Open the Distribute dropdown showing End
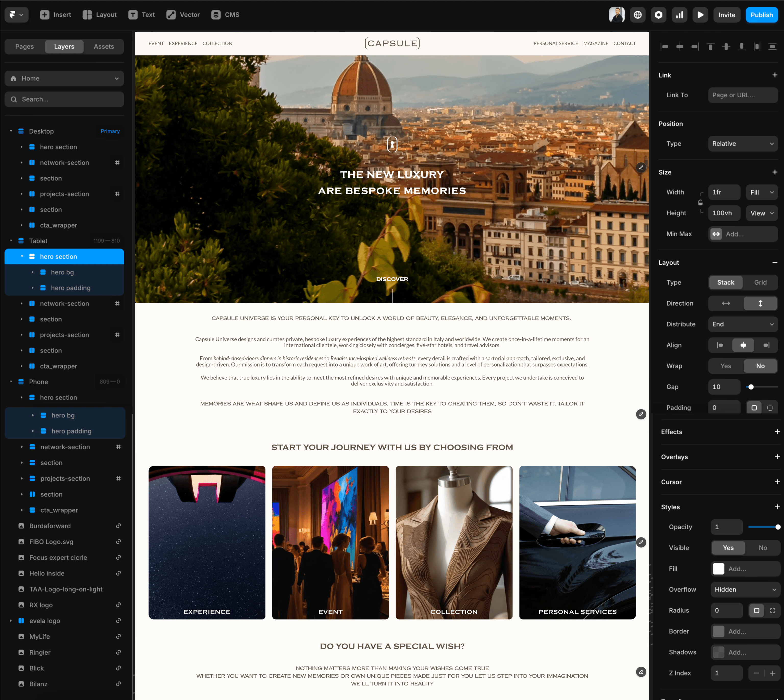 pos(742,324)
